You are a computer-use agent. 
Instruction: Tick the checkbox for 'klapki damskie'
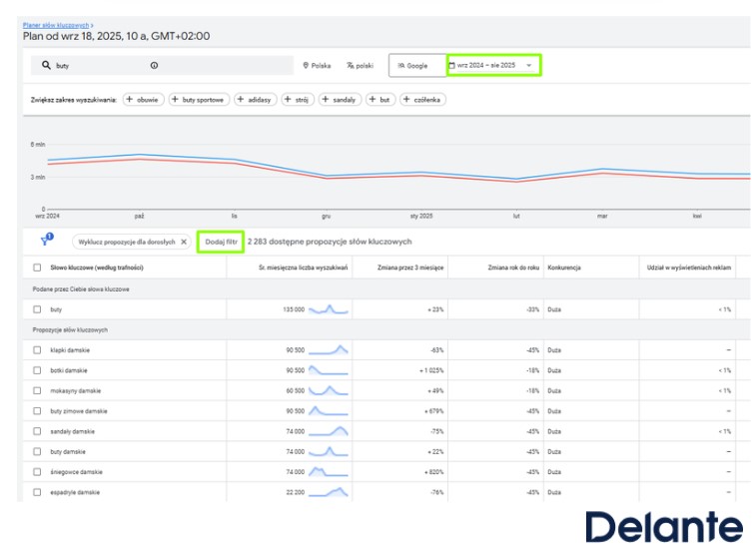tap(37, 350)
